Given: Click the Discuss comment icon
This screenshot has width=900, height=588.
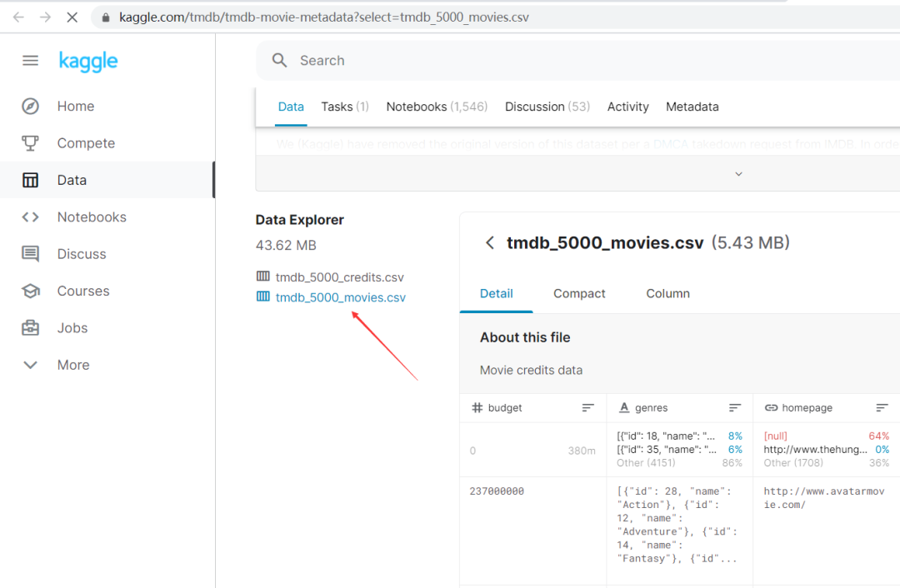Looking at the screenshot, I should tap(31, 253).
